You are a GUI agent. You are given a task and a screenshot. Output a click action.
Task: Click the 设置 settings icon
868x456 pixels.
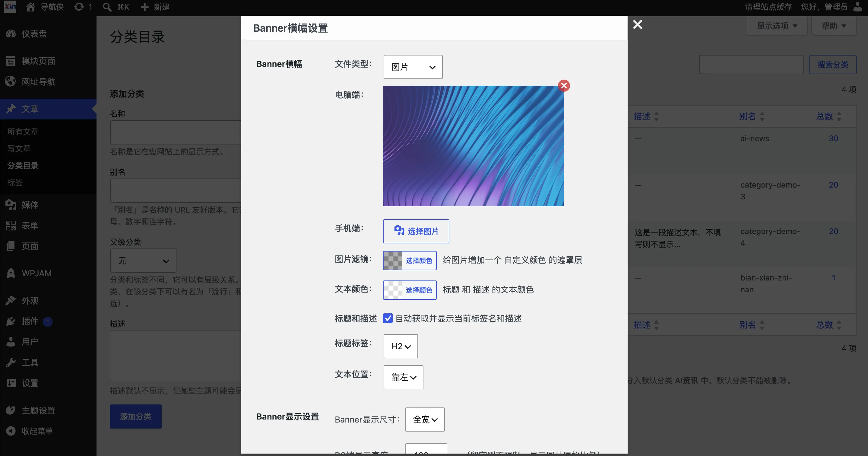[x=11, y=383]
